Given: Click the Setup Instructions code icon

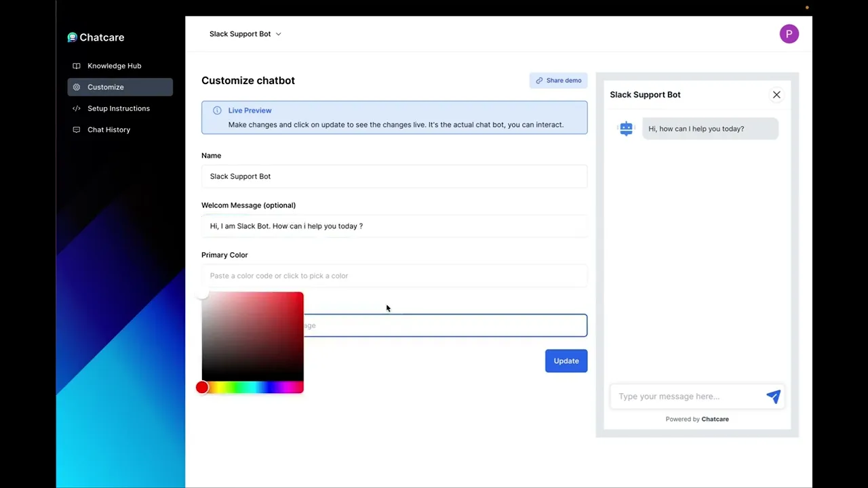Looking at the screenshot, I should click(x=77, y=108).
